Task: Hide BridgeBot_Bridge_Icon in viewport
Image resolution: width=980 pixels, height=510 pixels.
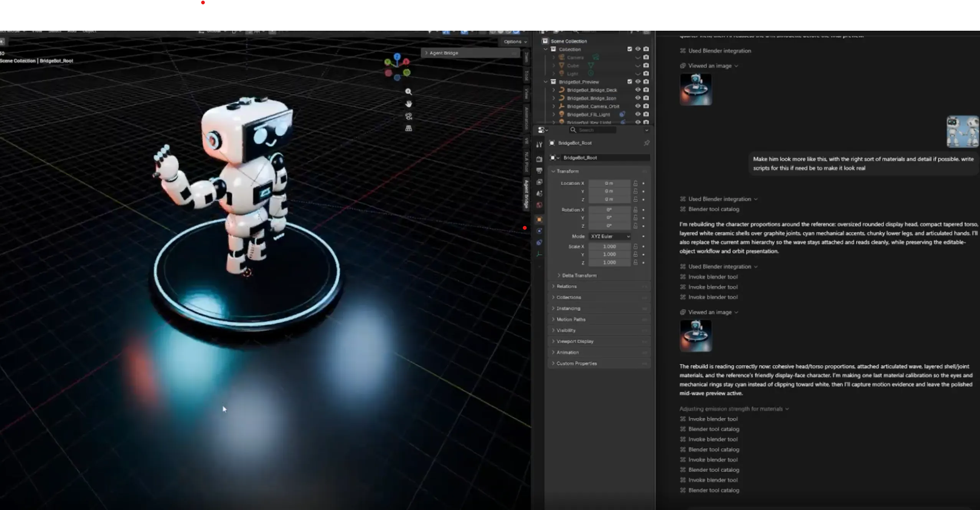Action: point(638,98)
